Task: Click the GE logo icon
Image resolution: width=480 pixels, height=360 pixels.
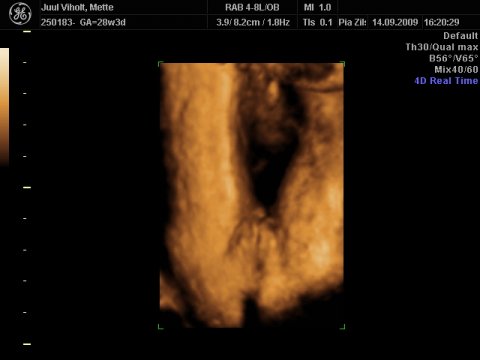Action: pos(20,14)
